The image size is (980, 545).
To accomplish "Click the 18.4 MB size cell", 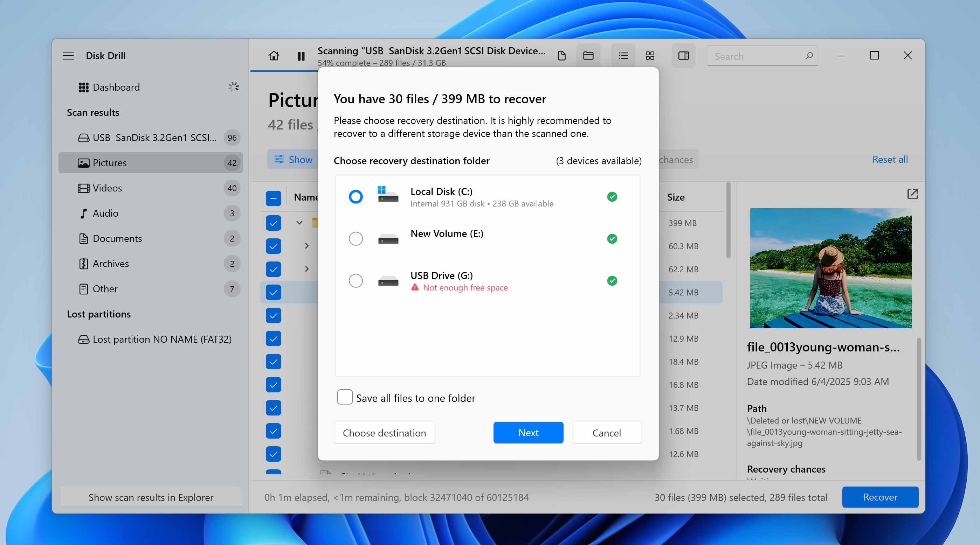I will pyautogui.click(x=683, y=362).
